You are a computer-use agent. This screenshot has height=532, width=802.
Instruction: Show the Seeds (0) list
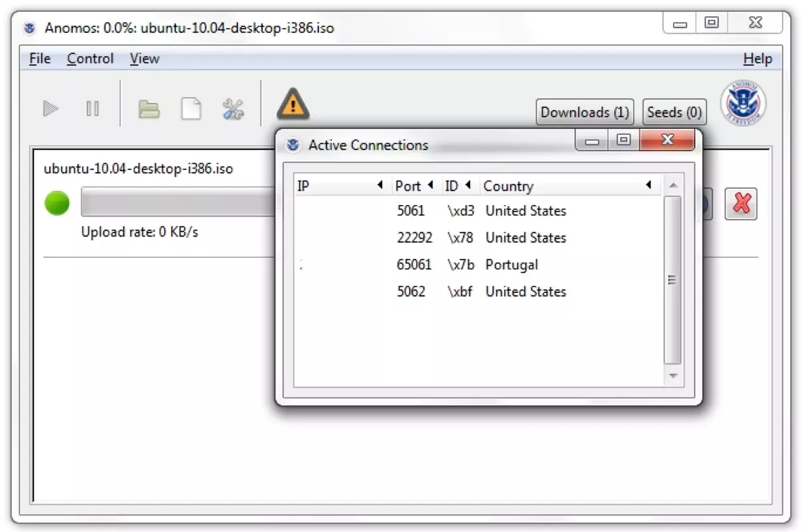pos(675,112)
